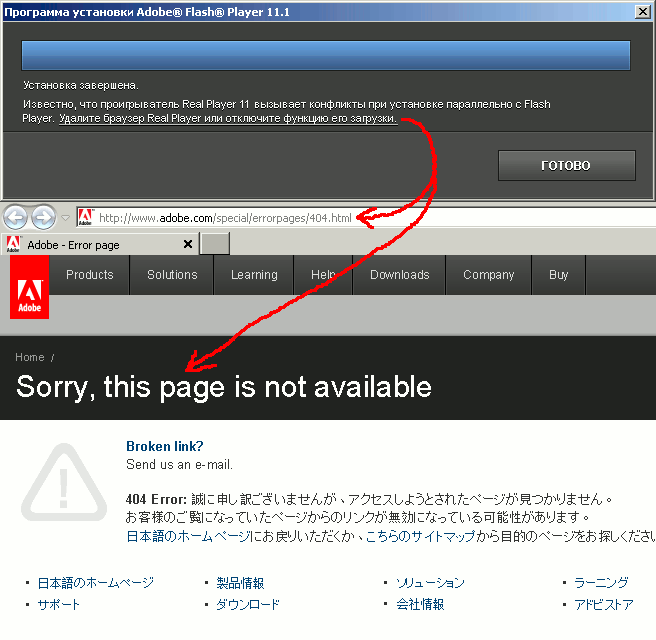This screenshot has width=656, height=640.
Task: Click the installer progress bar
Action: (x=325, y=55)
